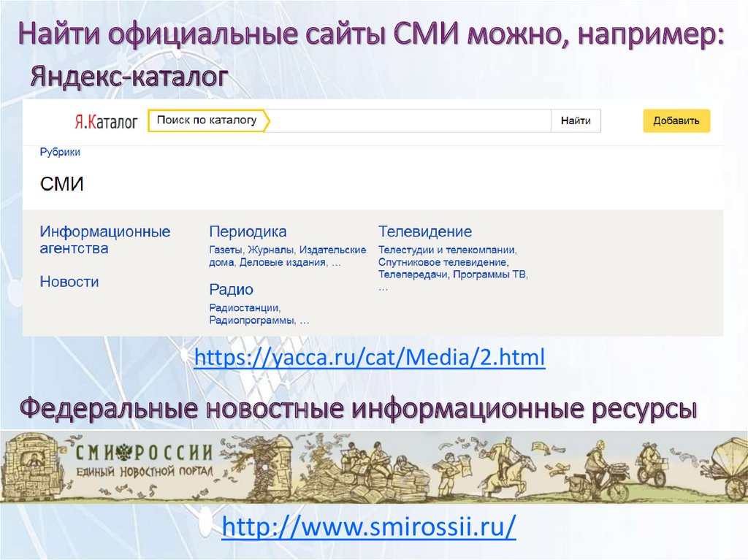Open the www.smirossii.ru hyperlink
The image size is (748, 560).
pos(369,526)
